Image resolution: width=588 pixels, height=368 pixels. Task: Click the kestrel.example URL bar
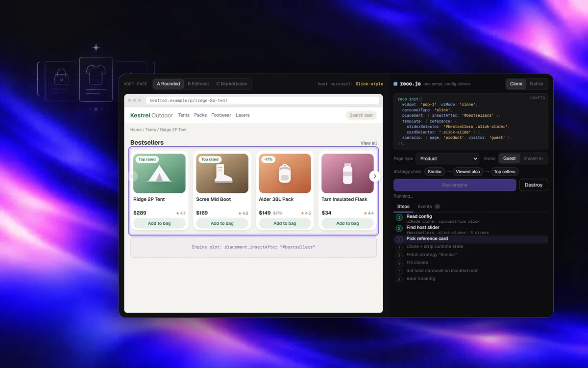click(262, 101)
